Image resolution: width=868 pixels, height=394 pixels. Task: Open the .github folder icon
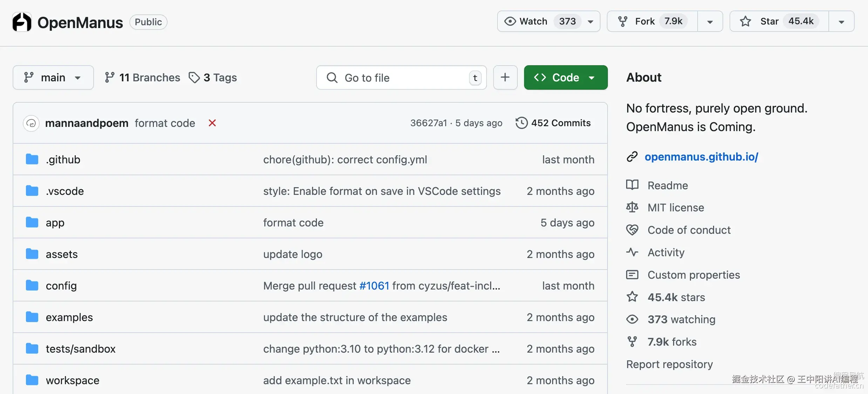[x=32, y=159]
